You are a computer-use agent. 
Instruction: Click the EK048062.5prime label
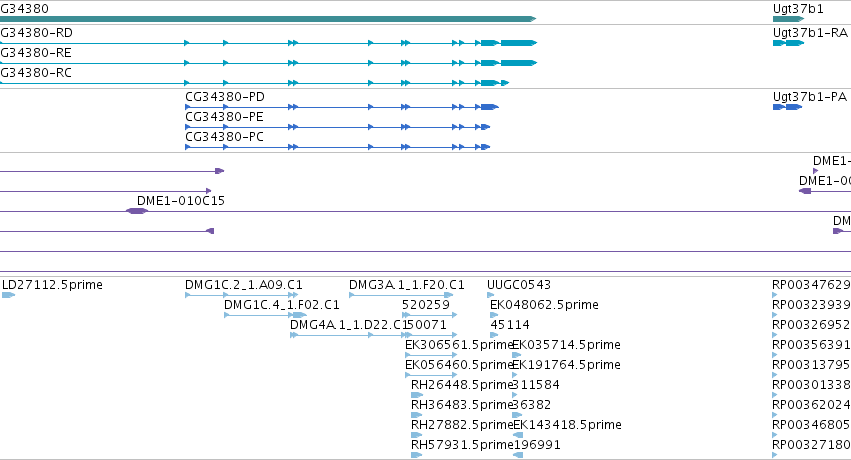coord(544,305)
